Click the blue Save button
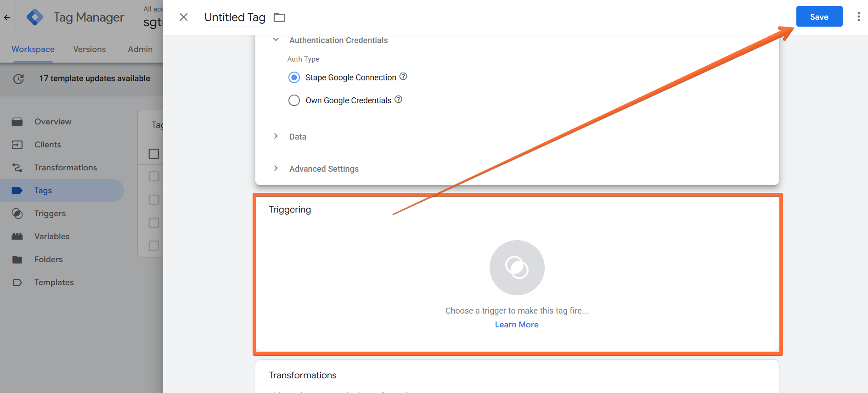 (819, 17)
